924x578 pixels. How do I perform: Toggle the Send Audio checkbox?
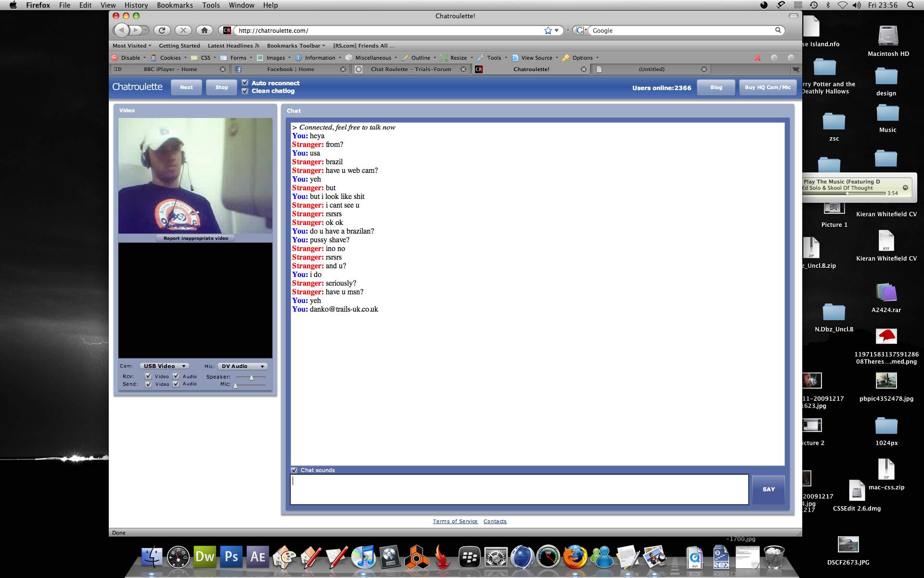[176, 384]
